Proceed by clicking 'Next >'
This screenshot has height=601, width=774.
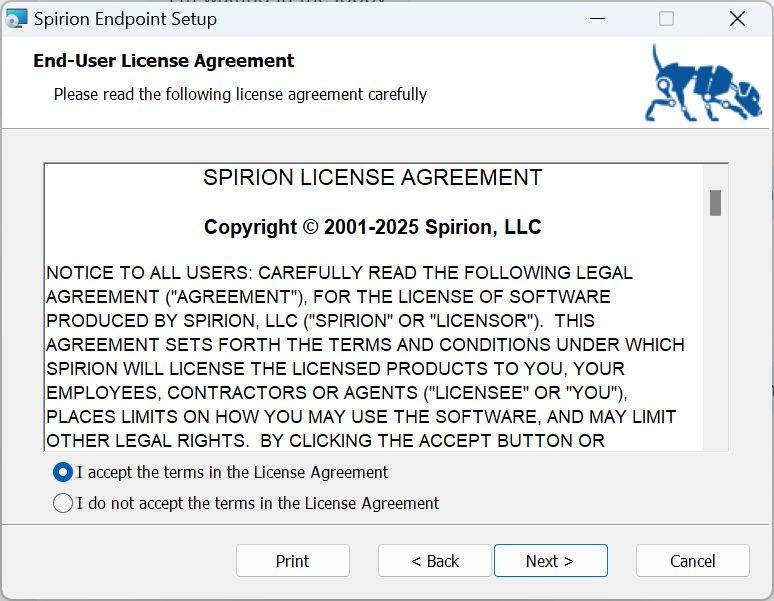(x=550, y=561)
